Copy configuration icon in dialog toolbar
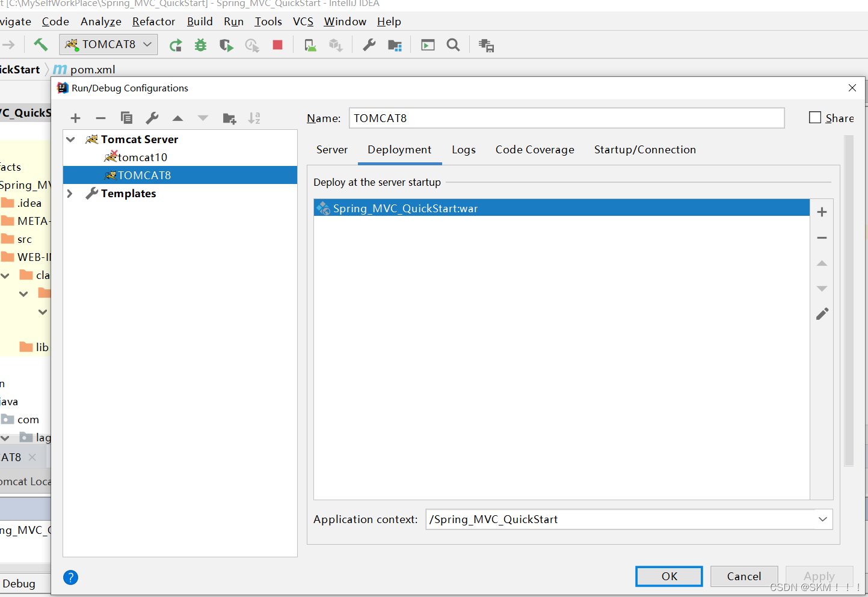The width and height of the screenshot is (868, 597). [x=126, y=118]
